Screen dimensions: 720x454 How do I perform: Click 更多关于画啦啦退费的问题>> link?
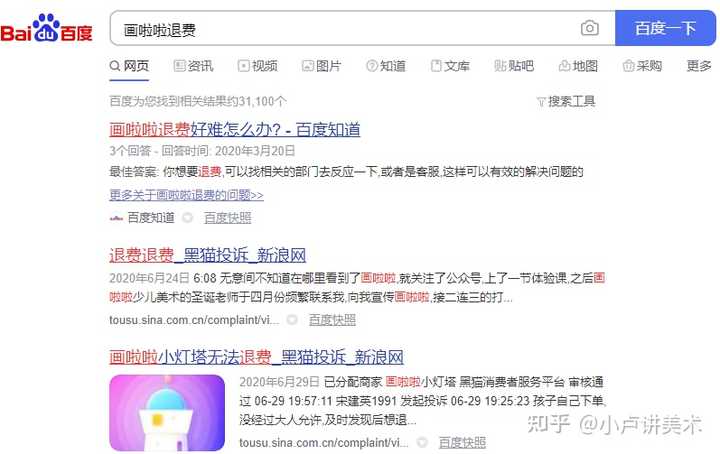pos(186,195)
